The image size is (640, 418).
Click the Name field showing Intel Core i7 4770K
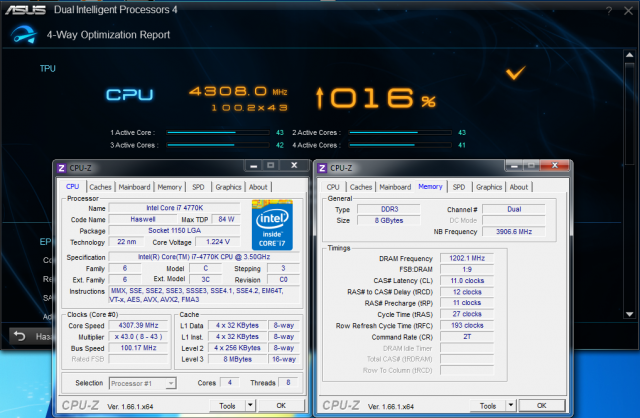pyautogui.click(x=175, y=208)
